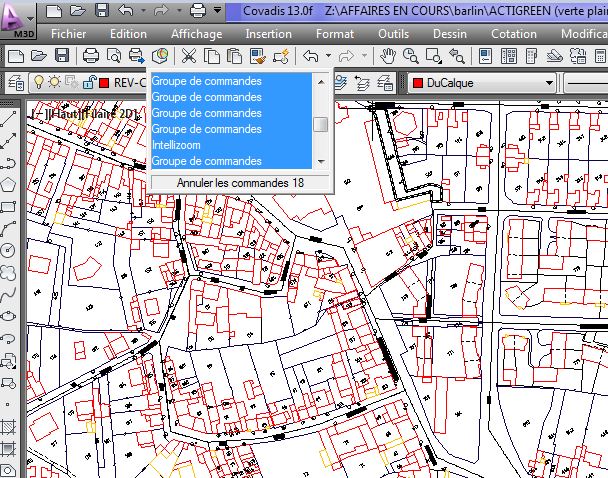Click the 3D DWF export icon

point(160,56)
